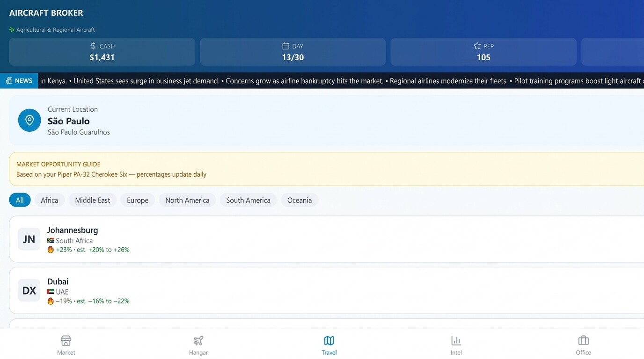Click the Piper PA-32 Cherokee Six note
Screen dimensions: 644x359
click(x=111, y=174)
